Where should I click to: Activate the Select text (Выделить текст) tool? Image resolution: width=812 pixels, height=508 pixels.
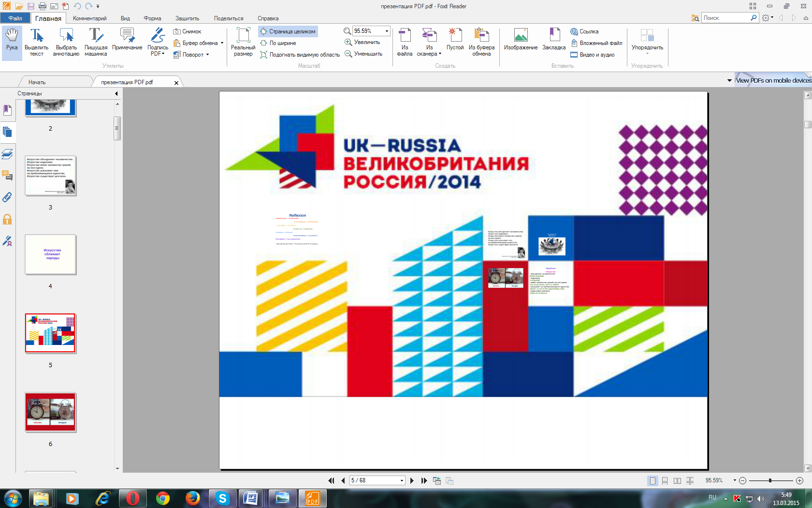pyautogui.click(x=36, y=43)
